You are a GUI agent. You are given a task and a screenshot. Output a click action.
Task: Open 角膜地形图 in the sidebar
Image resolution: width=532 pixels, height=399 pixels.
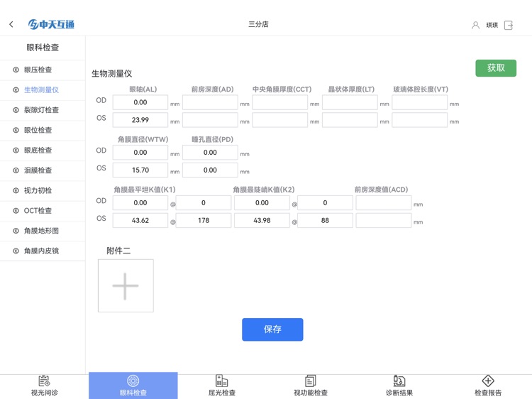click(x=43, y=231)
